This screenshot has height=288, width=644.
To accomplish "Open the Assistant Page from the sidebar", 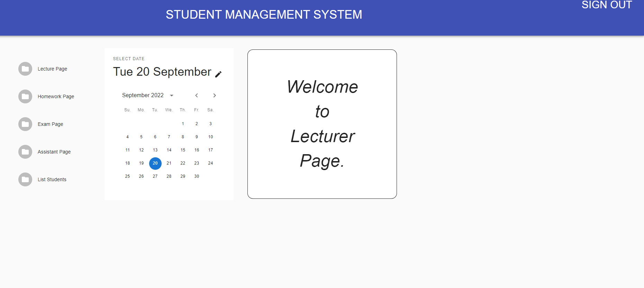I will click(54, 151).
